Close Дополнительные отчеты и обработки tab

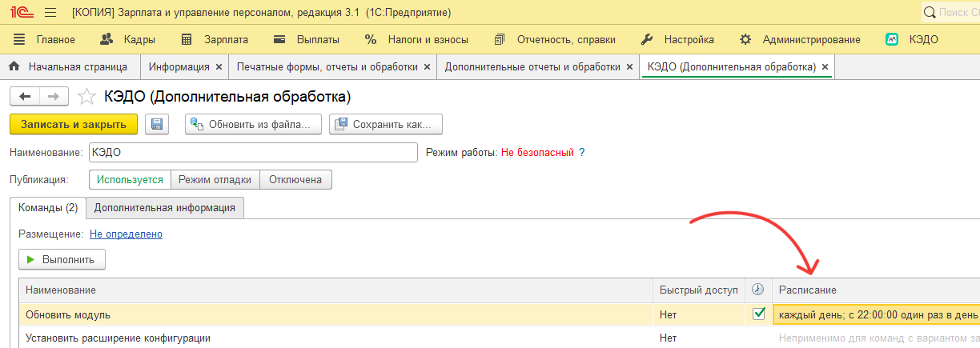[629, 67]
